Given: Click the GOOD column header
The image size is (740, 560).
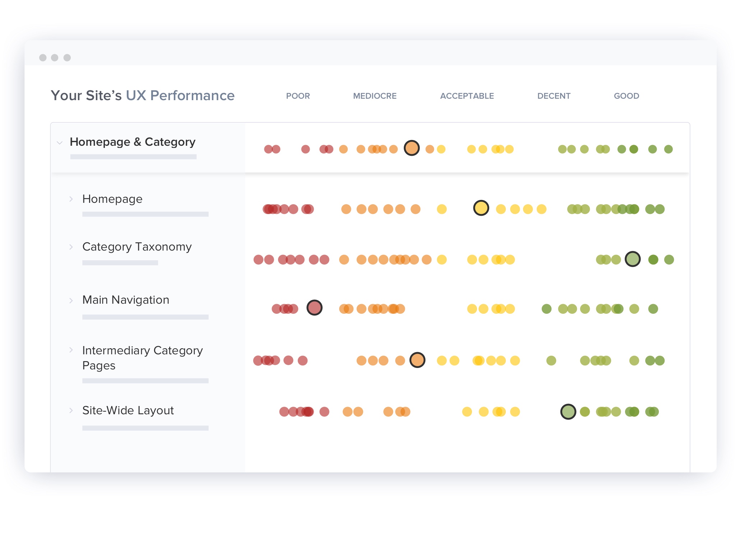Looking at the screenshot, I should click(x=626, y=96).
